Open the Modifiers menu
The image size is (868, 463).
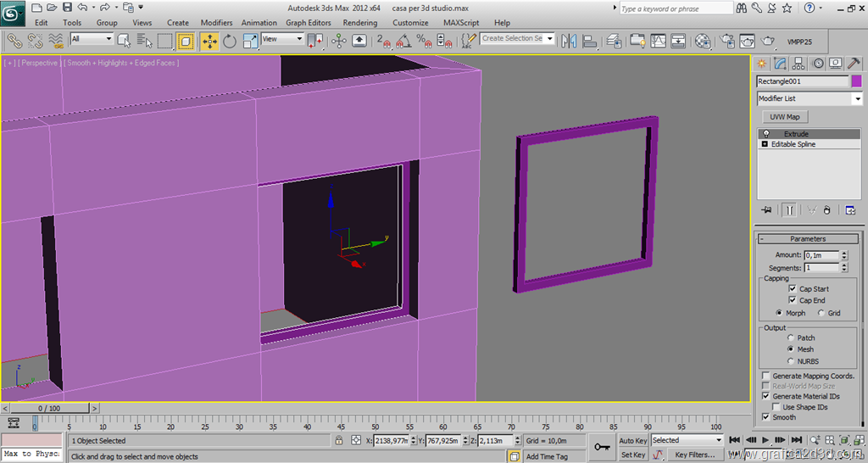click(216, 23)
